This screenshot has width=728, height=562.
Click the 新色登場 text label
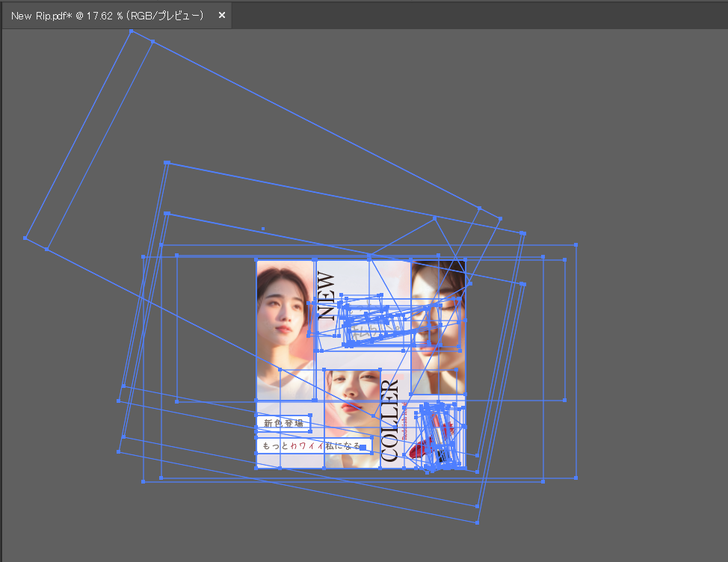click(x=283, y=423)
